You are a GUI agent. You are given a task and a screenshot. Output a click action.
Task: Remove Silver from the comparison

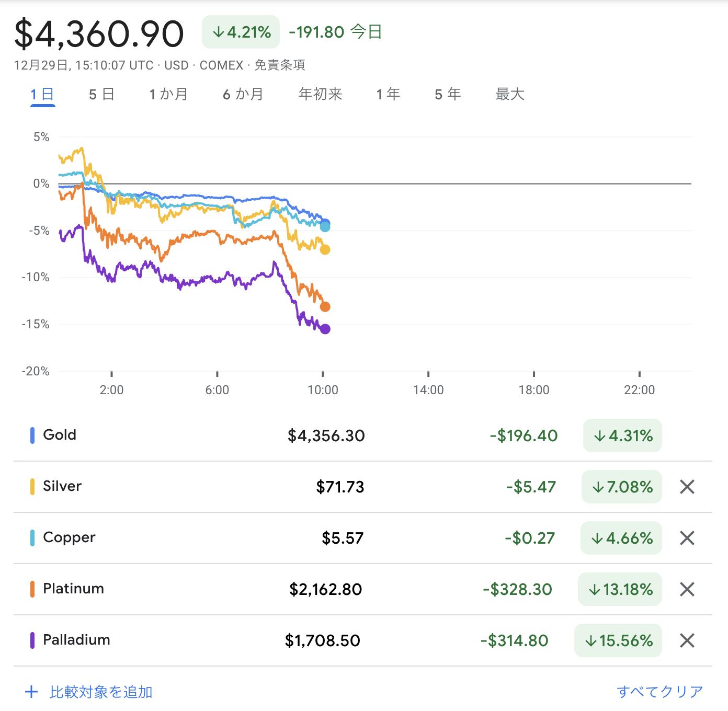[687, 487]
